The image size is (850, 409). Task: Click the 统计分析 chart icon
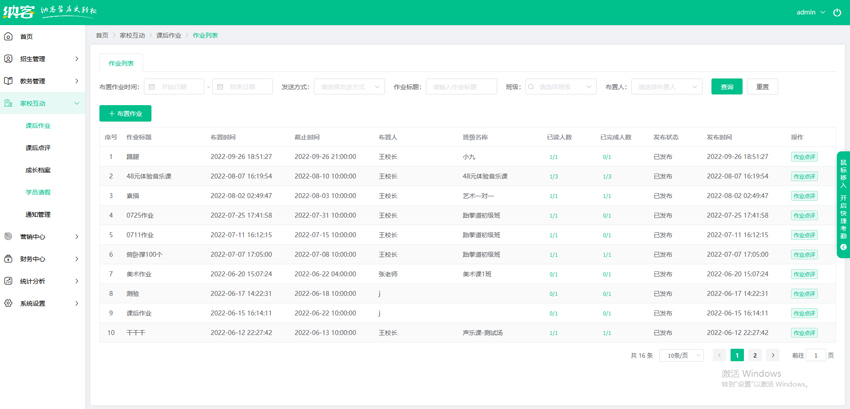click(8, 281)
